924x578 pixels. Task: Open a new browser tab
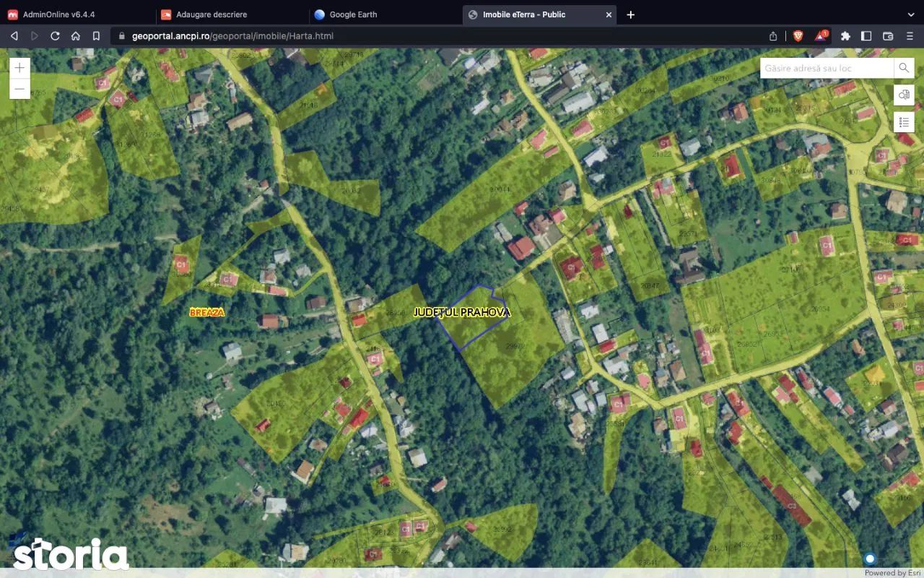pos(630,14)
